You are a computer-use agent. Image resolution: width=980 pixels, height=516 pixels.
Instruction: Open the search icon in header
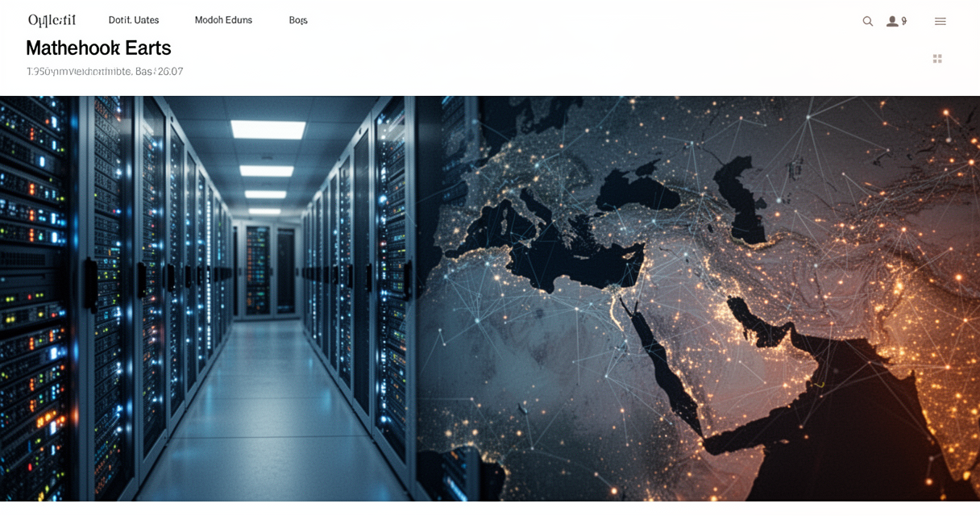[867, 22]
